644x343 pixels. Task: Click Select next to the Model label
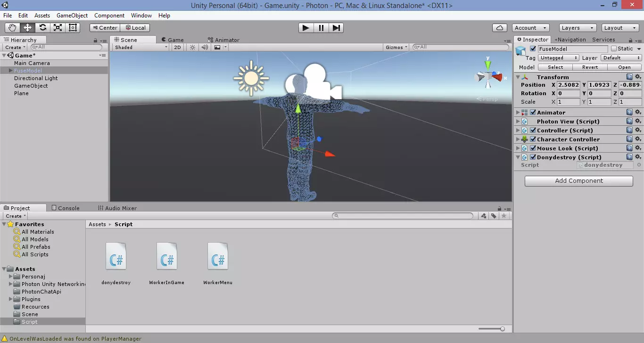click(x=555, y=67)
